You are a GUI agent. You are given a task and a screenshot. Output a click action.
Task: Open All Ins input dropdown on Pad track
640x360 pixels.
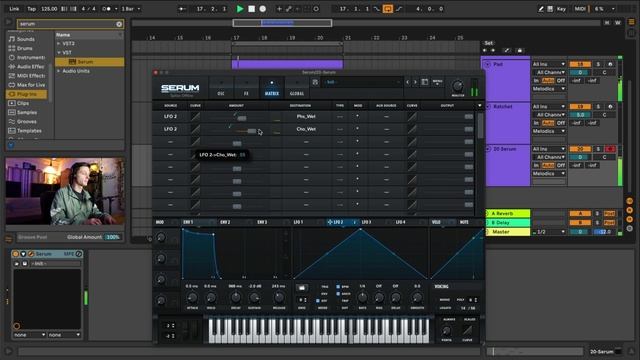549,64
